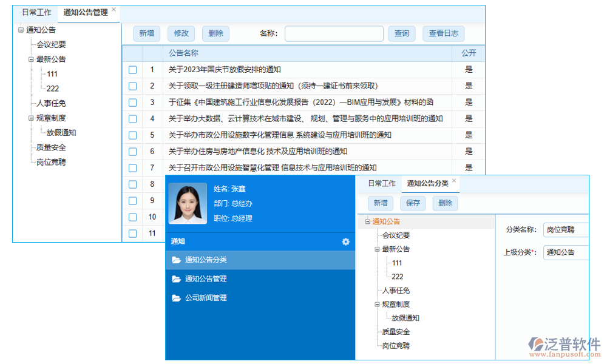Click folder icon next to 通知公告分类

point(176,260)
